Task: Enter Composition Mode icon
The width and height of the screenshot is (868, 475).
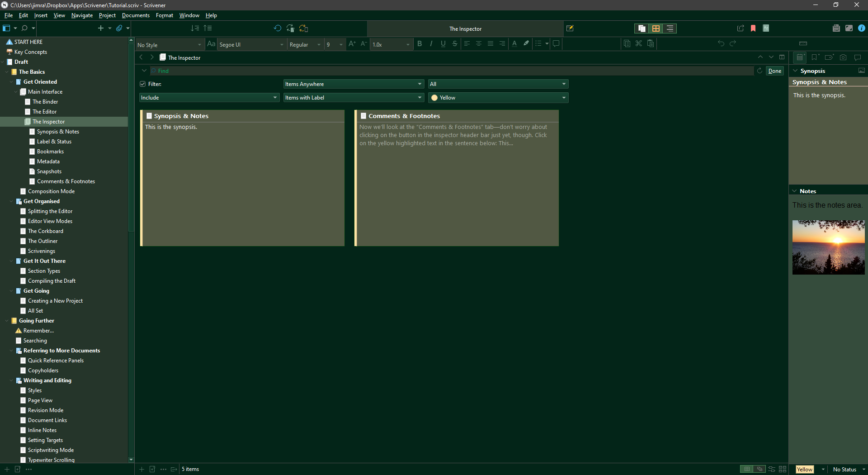Action: pyautogui.click(x=849, y=28)
